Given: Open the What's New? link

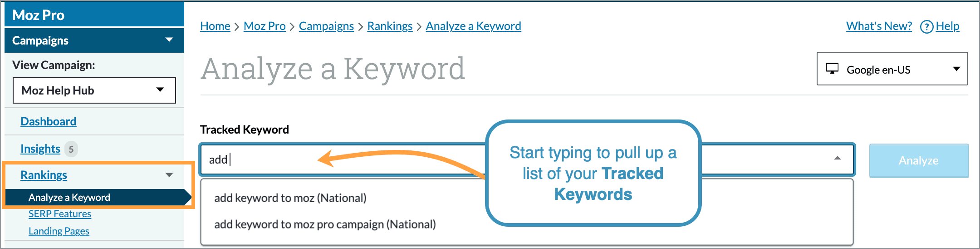Looking at the screenshot, I should pyautogui.click(x=879, y=26).
